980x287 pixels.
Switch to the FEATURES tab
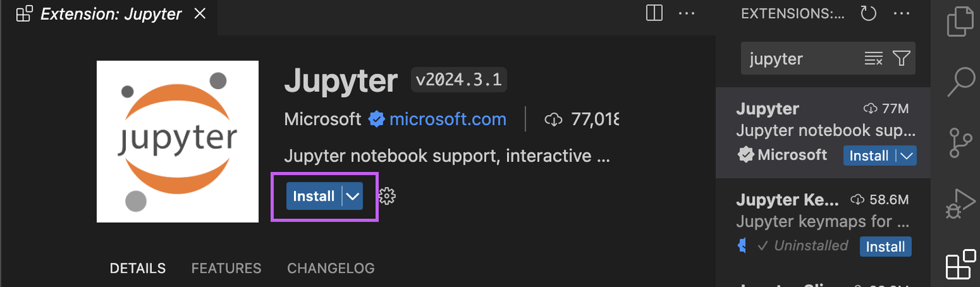pos(226,268)
